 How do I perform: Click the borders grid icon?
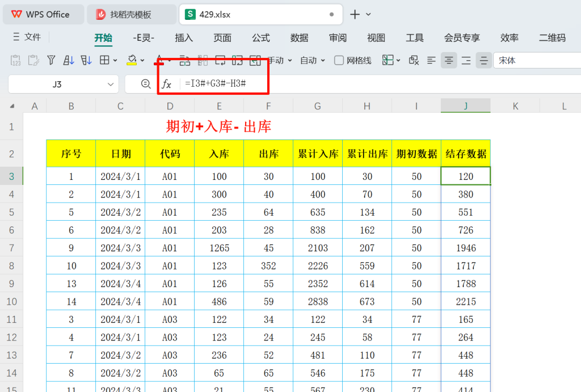[104, 60]
